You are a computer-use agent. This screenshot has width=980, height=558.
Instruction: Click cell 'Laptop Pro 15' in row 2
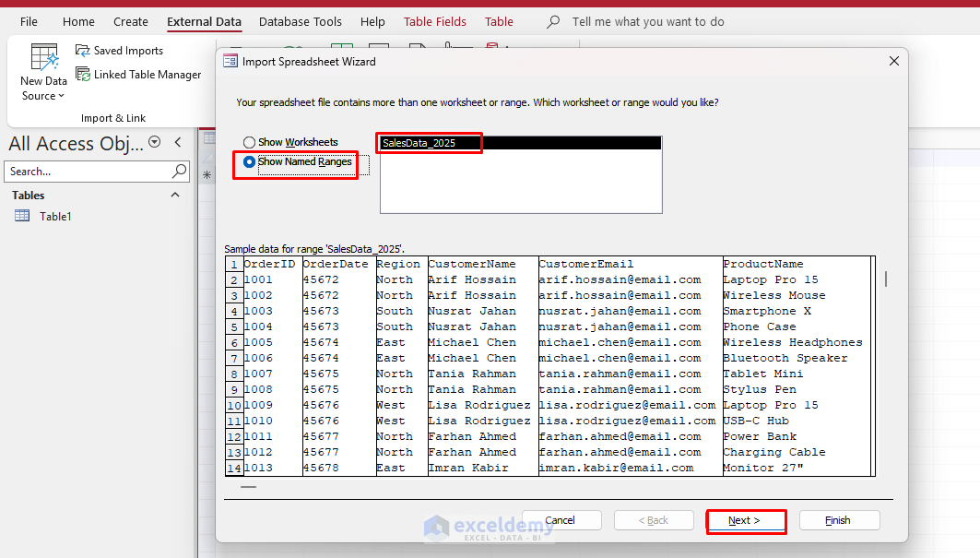(x=797, y=279)
